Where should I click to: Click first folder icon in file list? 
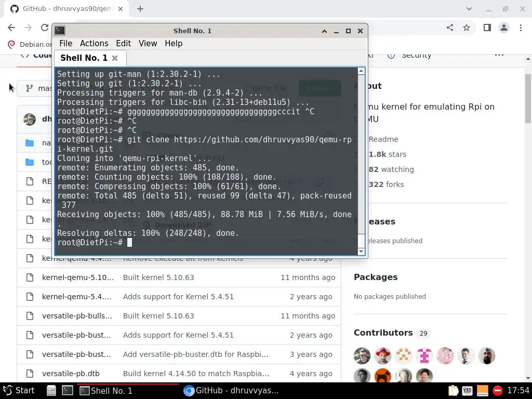(x=30, y=143)
